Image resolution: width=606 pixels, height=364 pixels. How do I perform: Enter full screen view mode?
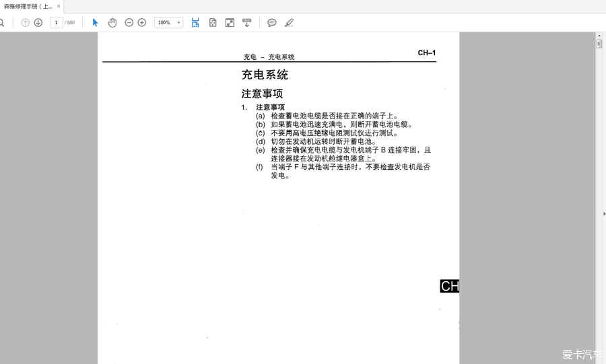(230, 23)
